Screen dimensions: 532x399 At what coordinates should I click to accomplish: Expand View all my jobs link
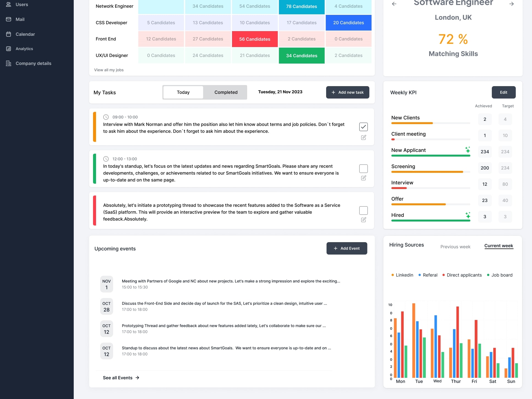pyautogui.click(x=109, y=70)
